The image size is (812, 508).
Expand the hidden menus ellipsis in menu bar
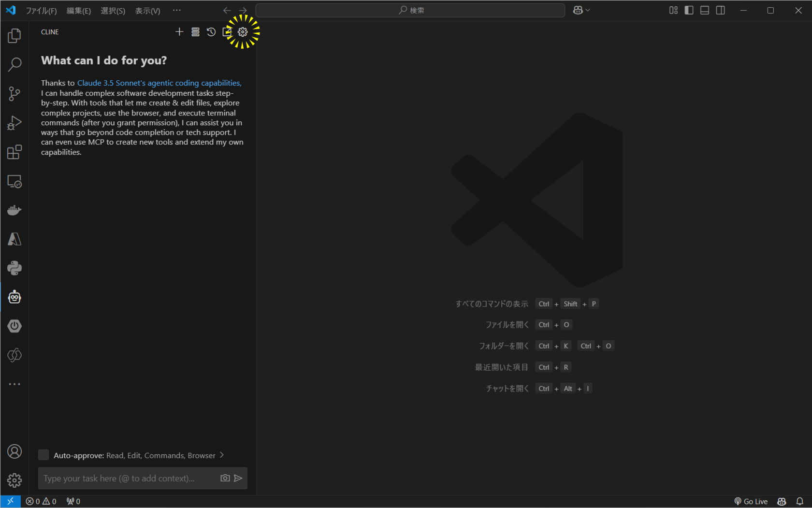(177, 10)
